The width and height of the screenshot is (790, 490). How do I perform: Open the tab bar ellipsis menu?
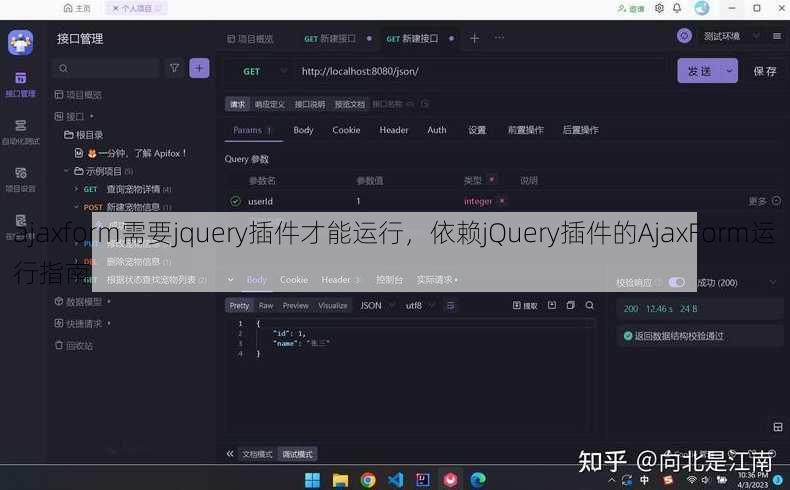coord(499,38)
